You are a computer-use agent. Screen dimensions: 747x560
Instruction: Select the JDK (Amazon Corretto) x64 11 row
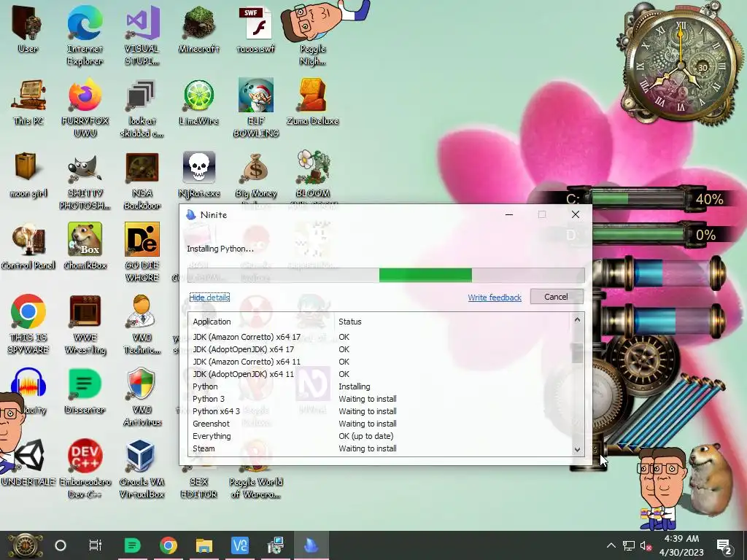tap(381, 362)
